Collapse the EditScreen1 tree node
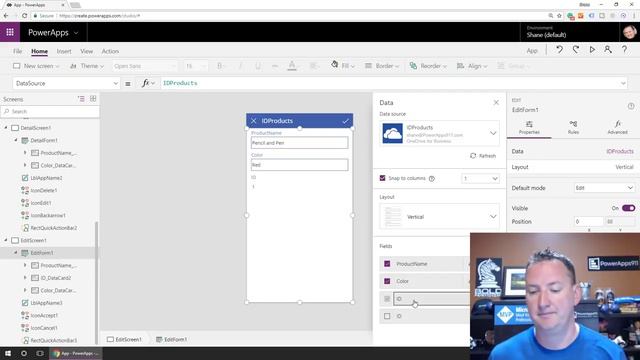 pyautogui.click(x=6, y=240)
